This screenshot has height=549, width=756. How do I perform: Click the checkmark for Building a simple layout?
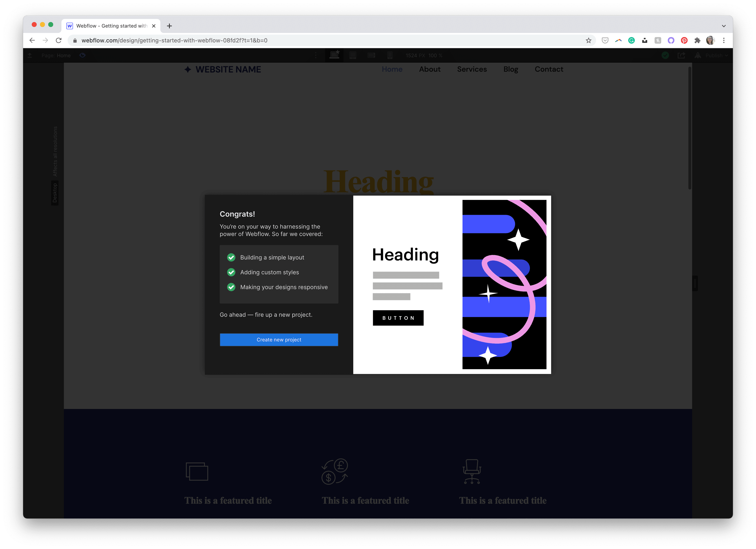point(231,257)
